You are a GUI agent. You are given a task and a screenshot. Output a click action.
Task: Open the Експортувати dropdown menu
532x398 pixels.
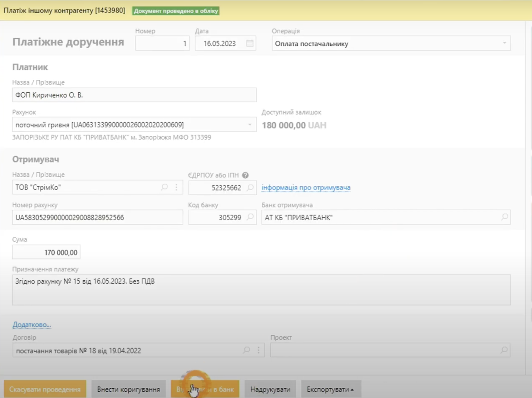(x=331, y=389)
